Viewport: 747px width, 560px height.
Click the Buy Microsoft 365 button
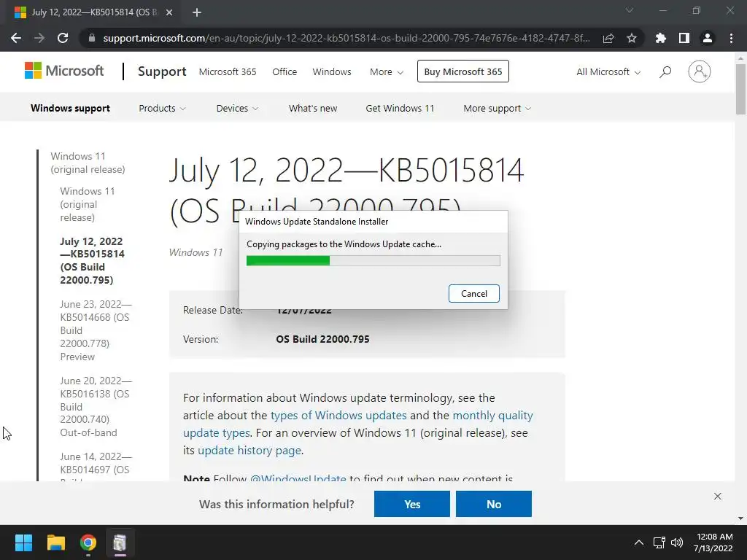click(x=463, y=71)
